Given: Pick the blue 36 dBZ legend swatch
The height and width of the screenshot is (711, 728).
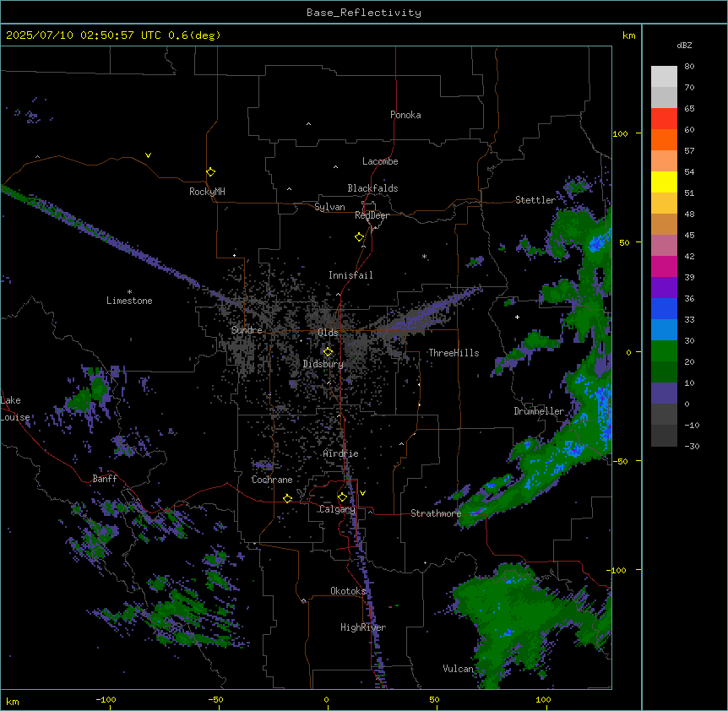Looking at the screenshot, I should tap(664, 308).
